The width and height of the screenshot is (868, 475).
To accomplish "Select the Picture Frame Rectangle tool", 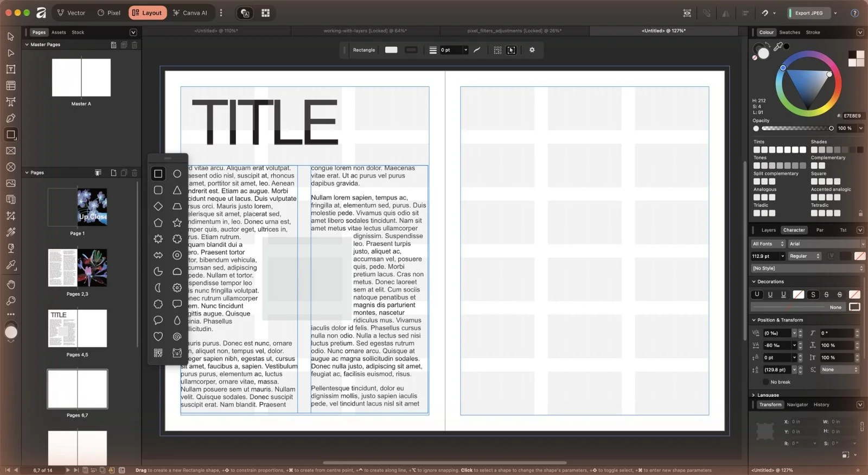I will [x=10, y=150].
